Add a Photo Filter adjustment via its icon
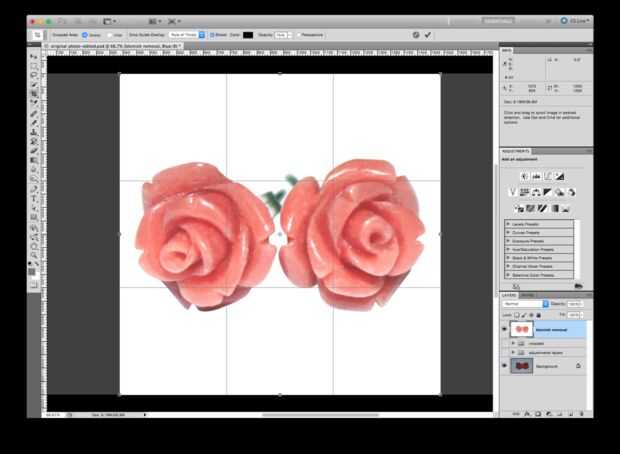Viewport: 620px width, 454px height. tap(559, 192)
